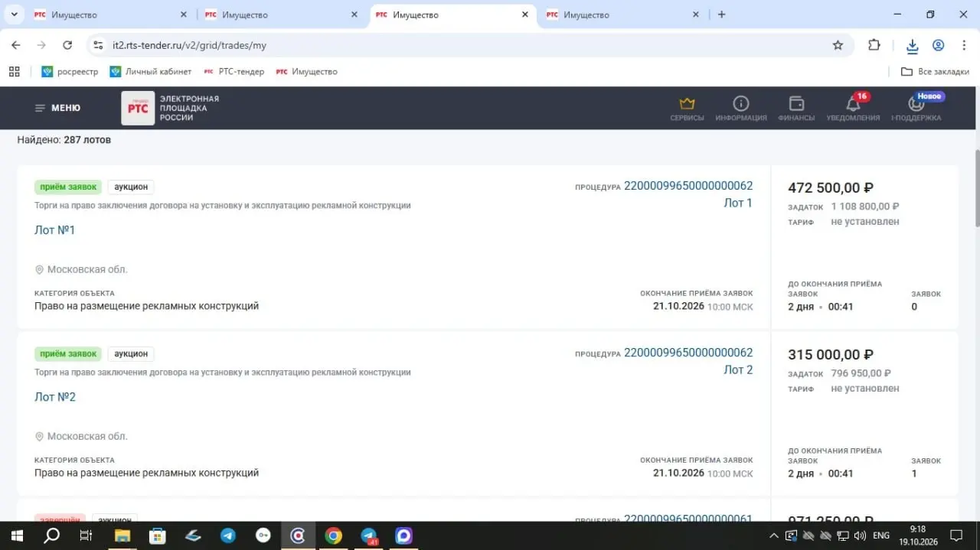
Task: Select the price 472 500,00 ₽
Action: click(x=831, y=187)
